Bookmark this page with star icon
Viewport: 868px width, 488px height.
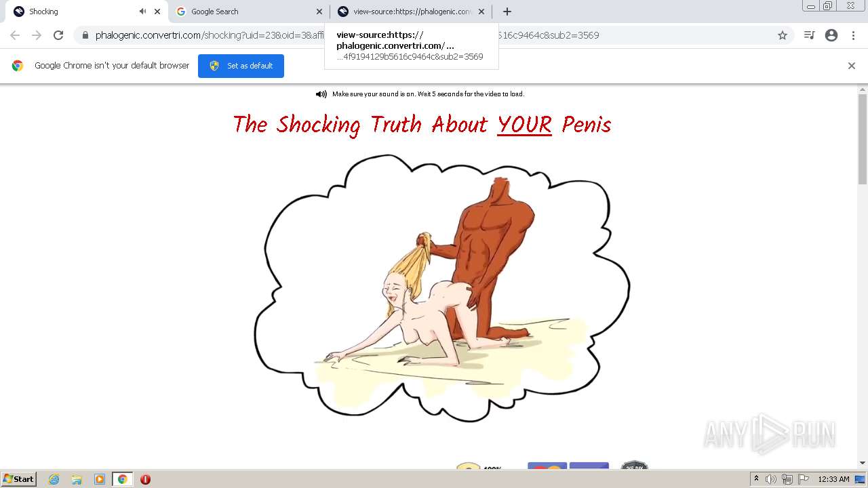(783, 35)
